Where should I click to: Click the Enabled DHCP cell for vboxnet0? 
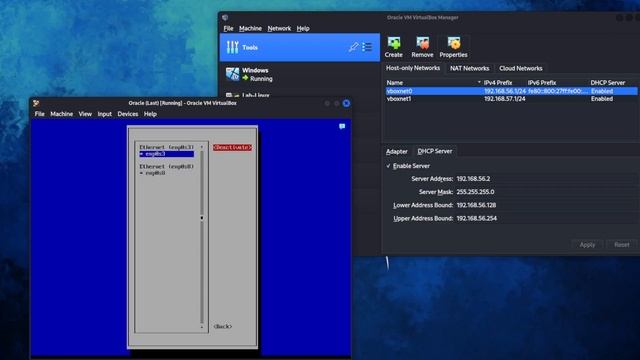602,91
